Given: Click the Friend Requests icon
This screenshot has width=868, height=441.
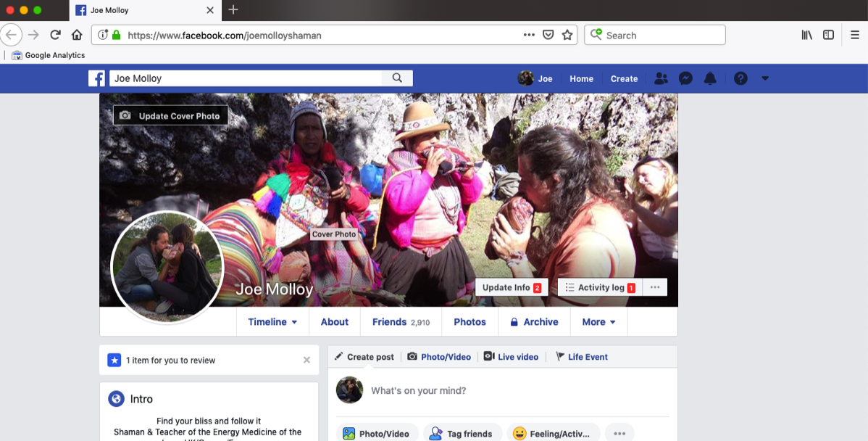Looking at the screenshot, I should (x=661, y=78).
